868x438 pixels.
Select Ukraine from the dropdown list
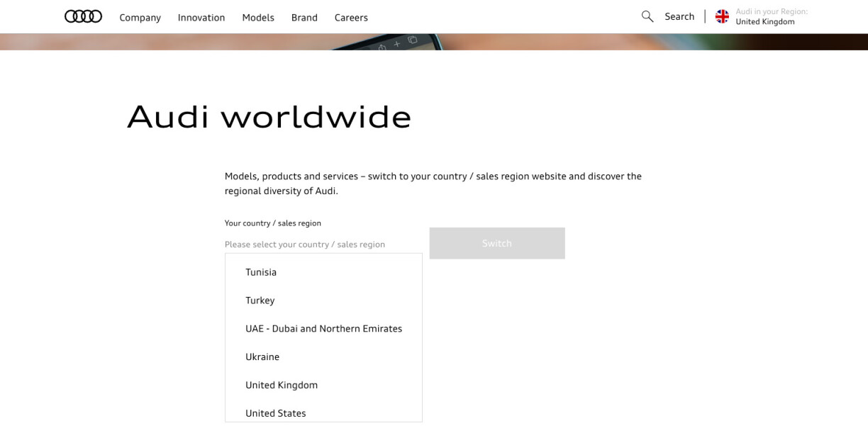(262, 357)
